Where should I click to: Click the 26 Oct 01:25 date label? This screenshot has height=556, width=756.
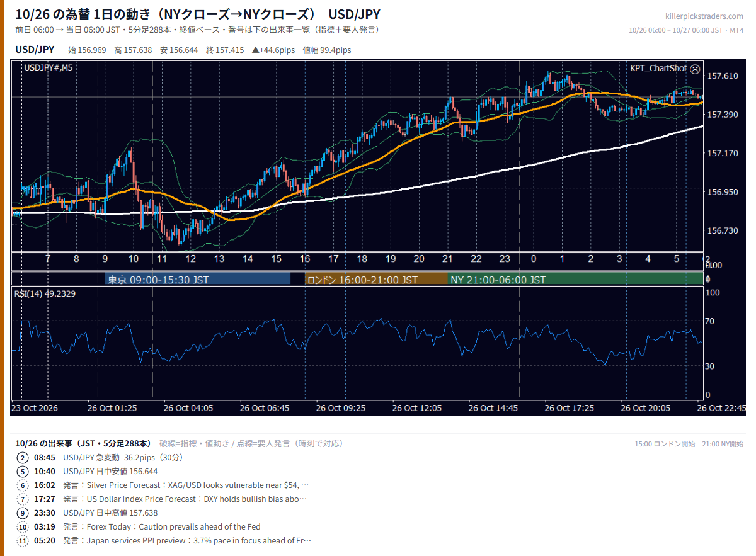[112, 408]
